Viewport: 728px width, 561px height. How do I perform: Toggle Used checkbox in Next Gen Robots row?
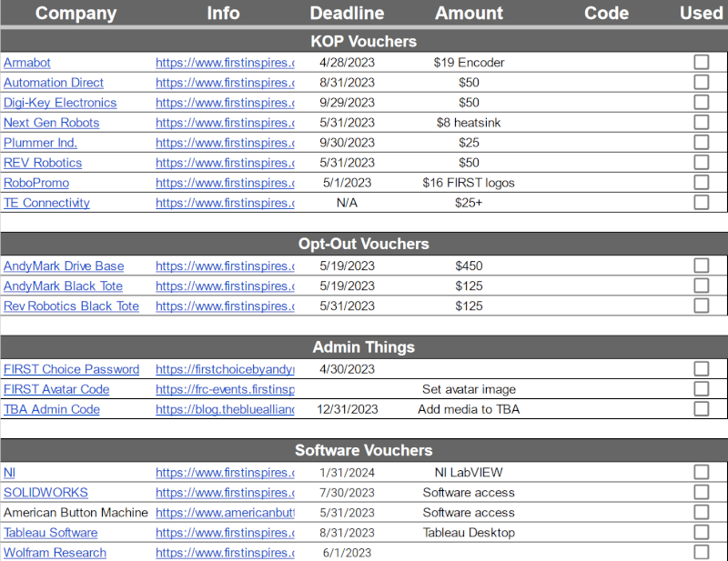pos(701,123)
